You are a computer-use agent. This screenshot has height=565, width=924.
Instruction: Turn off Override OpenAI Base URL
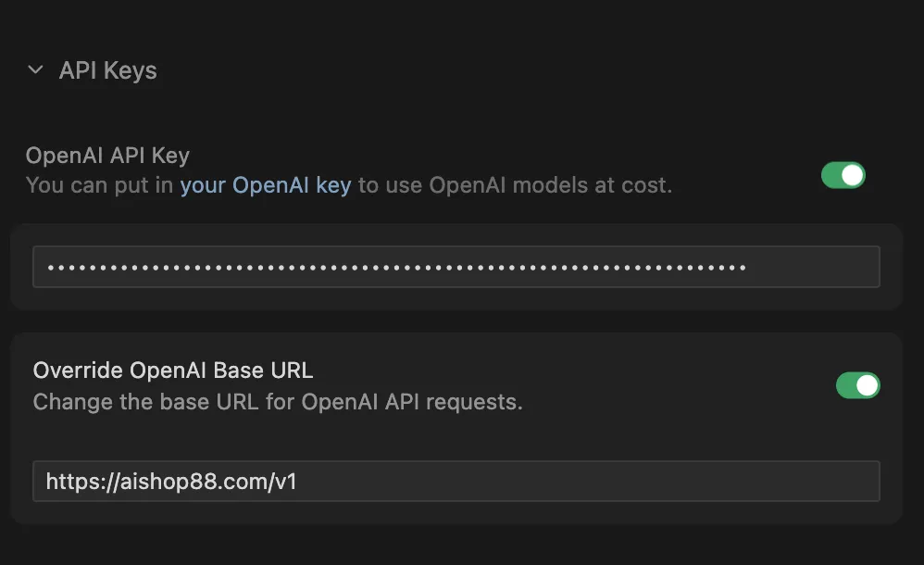(858, 384)
